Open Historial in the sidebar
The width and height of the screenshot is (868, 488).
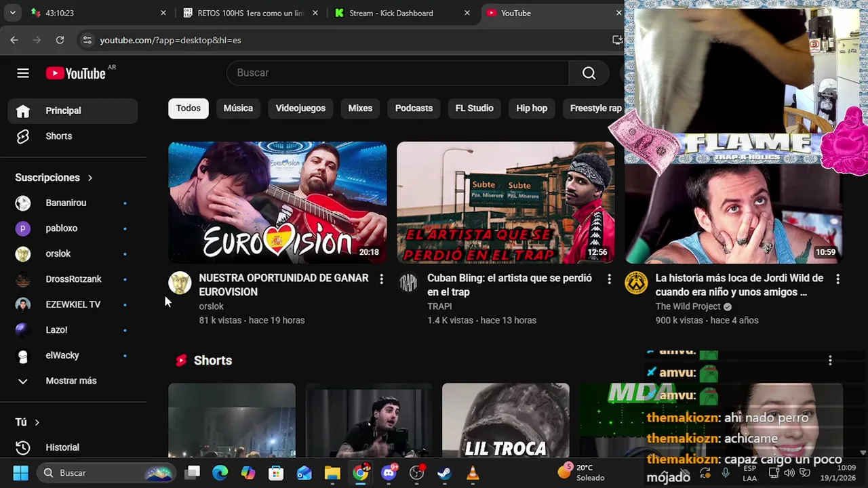click(73, 447)
